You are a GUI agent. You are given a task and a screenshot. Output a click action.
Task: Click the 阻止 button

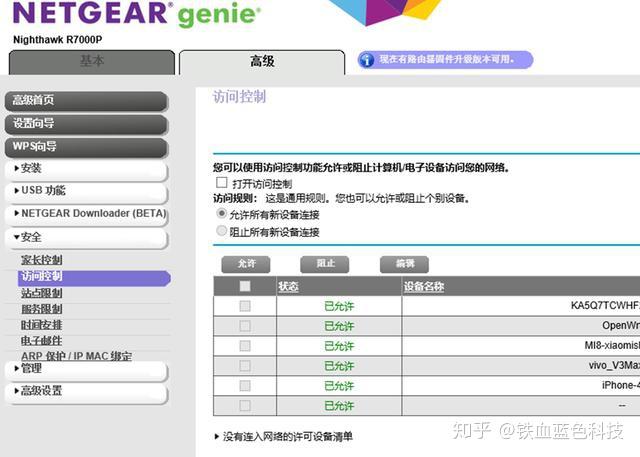pos(325,264)
